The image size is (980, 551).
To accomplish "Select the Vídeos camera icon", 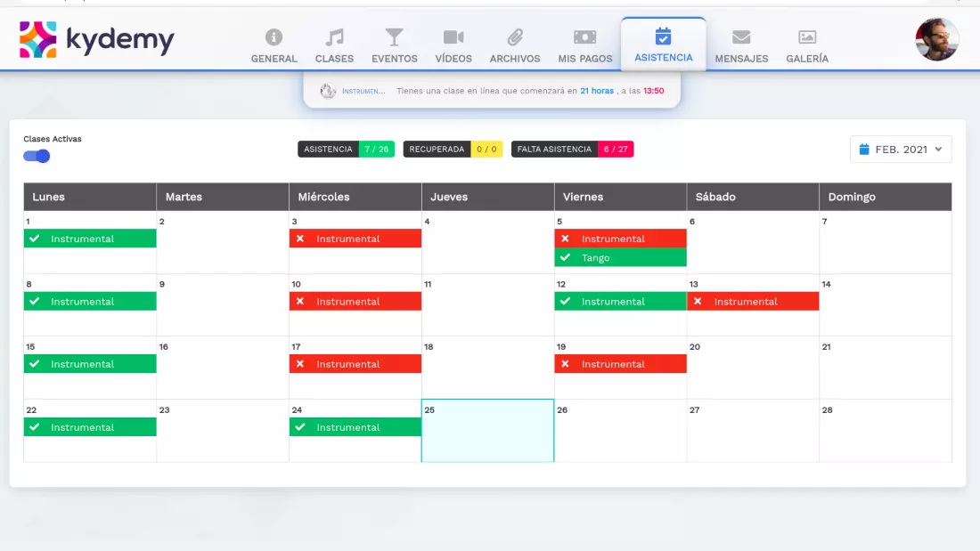I will click(453, 37).
